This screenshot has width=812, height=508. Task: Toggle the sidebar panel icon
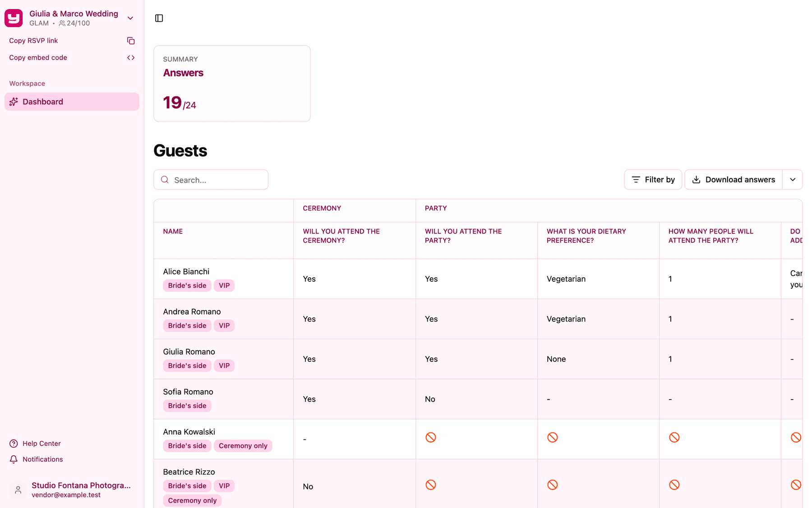coord(159,18)
